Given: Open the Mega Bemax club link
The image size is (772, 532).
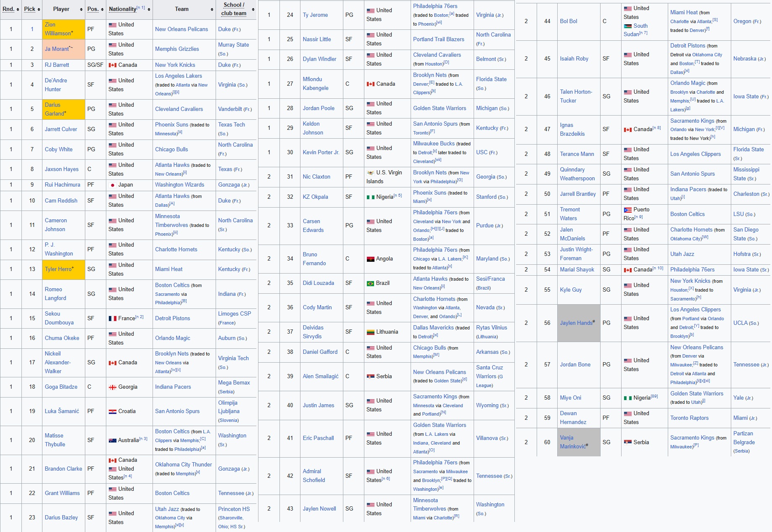Looking at the screenshot, I should pyautogui.click(x=234, y=383).
